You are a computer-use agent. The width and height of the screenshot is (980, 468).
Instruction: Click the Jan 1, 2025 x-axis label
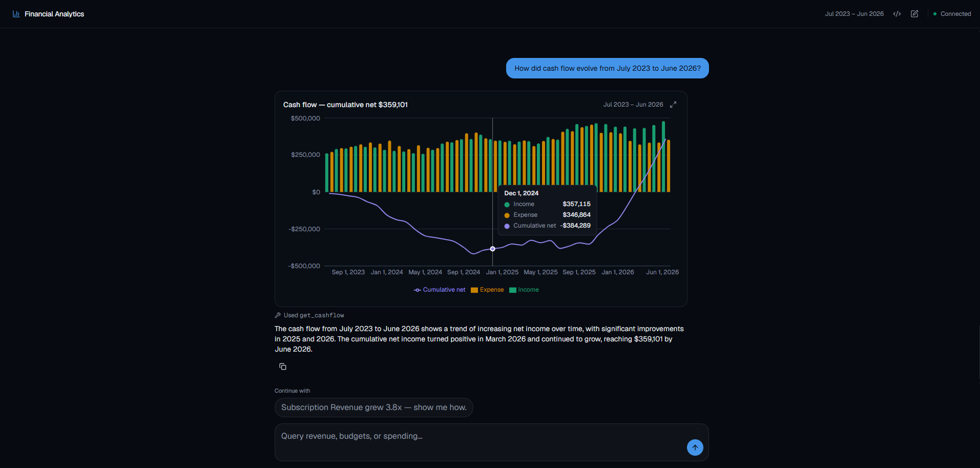pyautogui.click(x=502, y=272)
